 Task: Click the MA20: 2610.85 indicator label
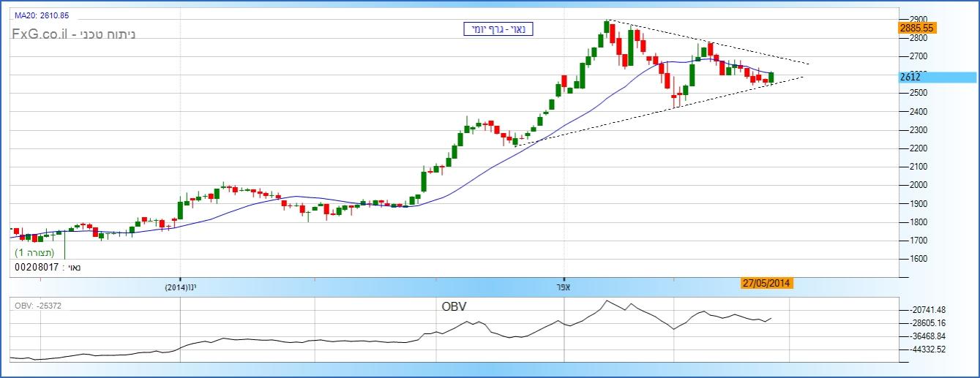click(x=42, y=15)
